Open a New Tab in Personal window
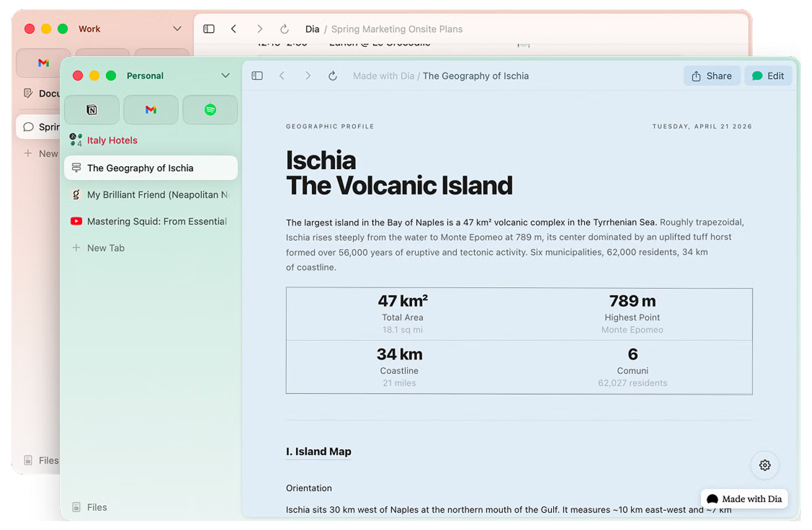812x530 pixels. pos(99,248)
